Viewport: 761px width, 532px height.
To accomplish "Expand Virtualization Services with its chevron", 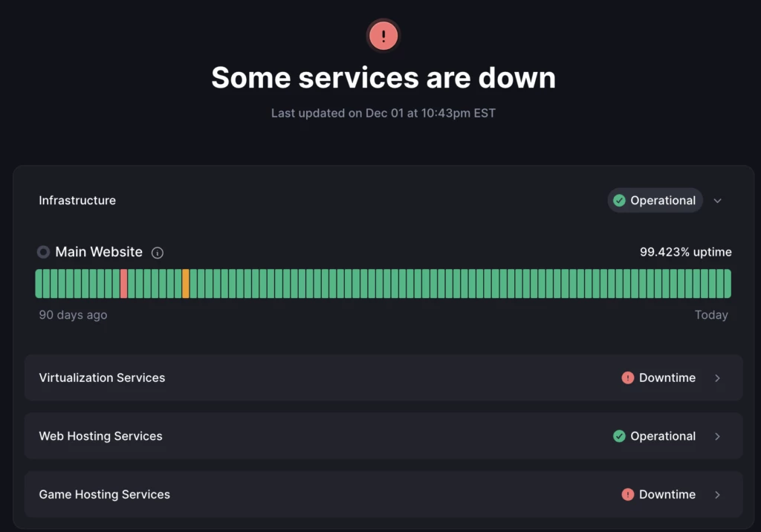I will (717, 378).
